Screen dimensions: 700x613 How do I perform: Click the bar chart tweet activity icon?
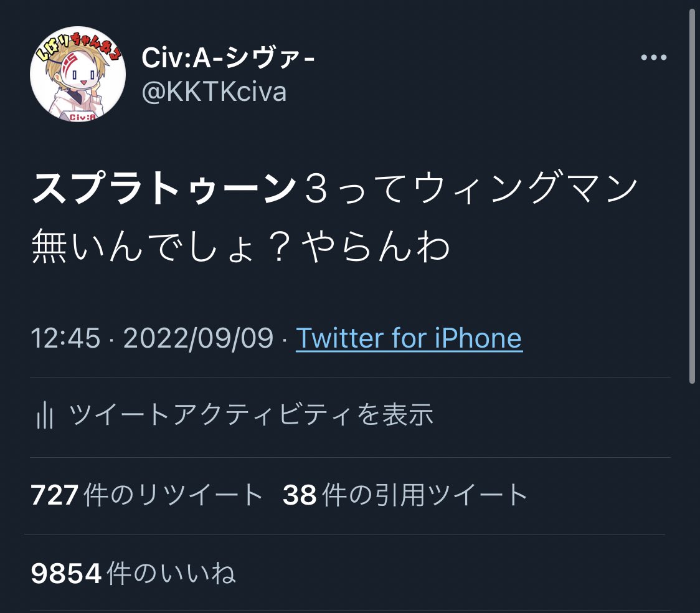(x=45, y=415)
